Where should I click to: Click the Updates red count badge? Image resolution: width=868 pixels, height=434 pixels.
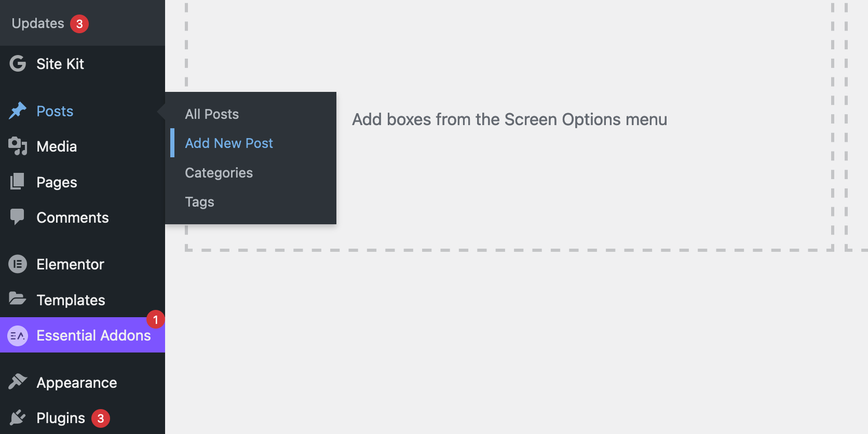point(79,24)
